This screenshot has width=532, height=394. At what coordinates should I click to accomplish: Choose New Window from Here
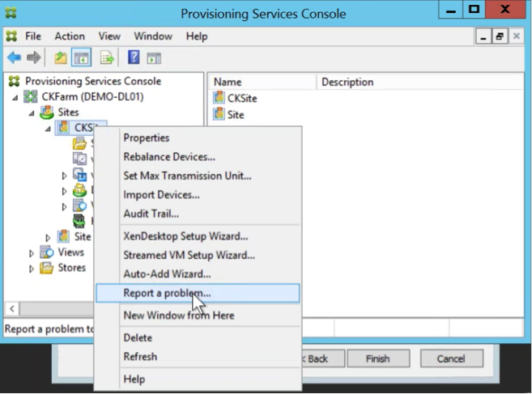tap(198, 316)
